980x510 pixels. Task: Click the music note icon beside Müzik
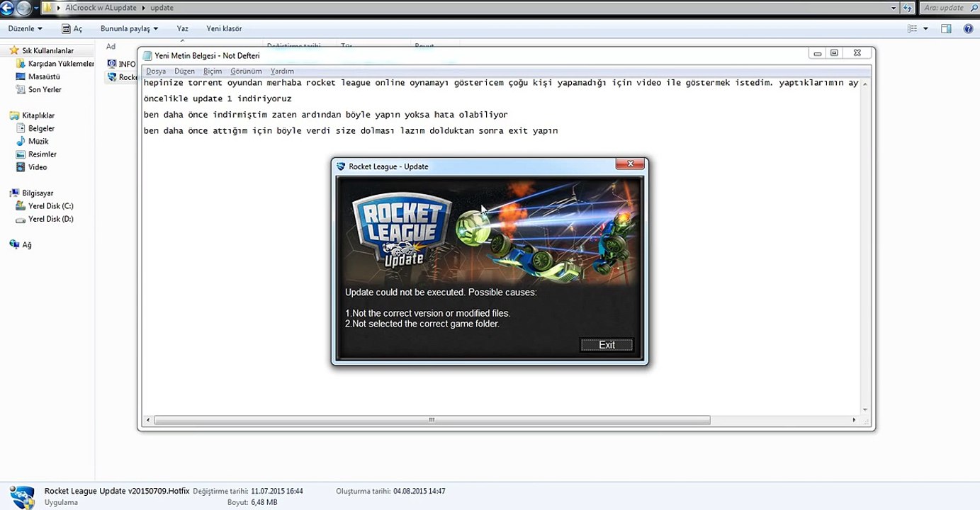(x=21, y=141)
